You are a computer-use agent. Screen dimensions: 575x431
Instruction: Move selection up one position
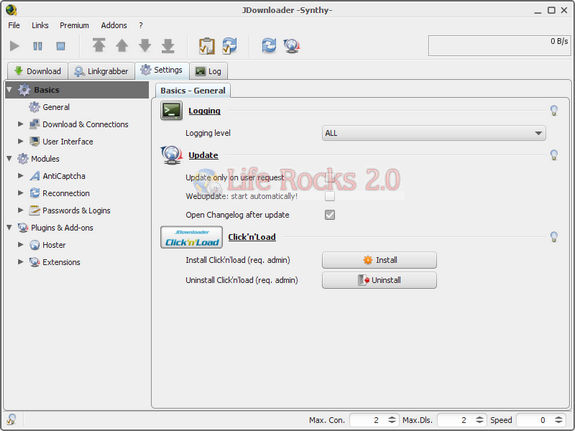[122, 45]
